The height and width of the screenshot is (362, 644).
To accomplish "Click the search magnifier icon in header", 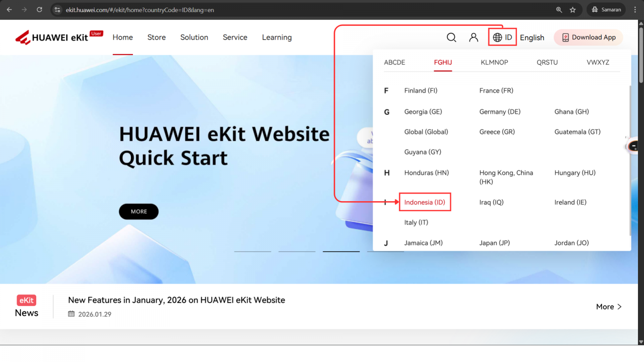I will click(x=451, y=37).
